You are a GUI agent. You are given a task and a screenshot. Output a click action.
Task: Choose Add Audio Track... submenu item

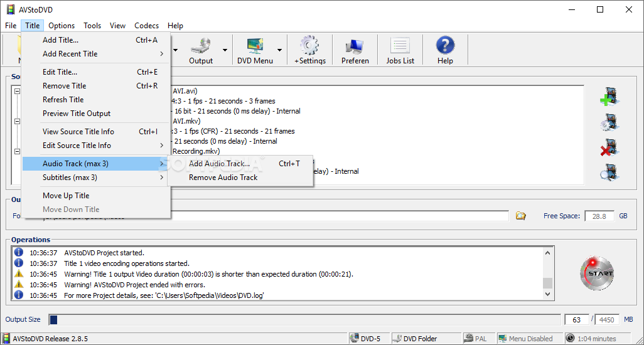(x=240, y=164)
